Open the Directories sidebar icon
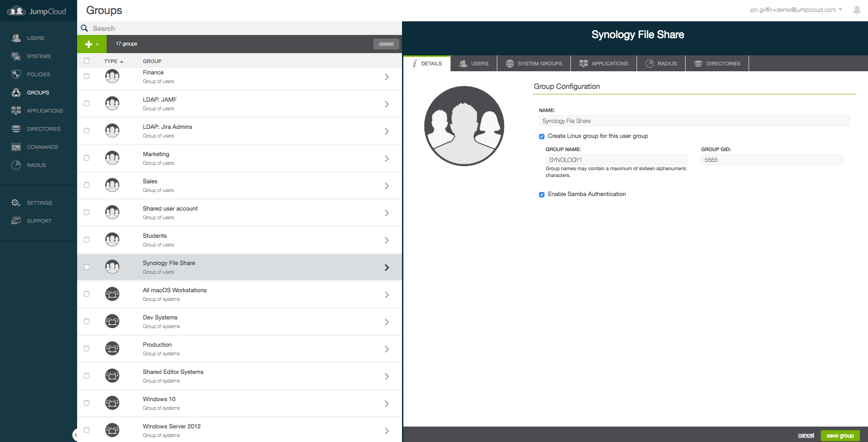 click(16, 129)
